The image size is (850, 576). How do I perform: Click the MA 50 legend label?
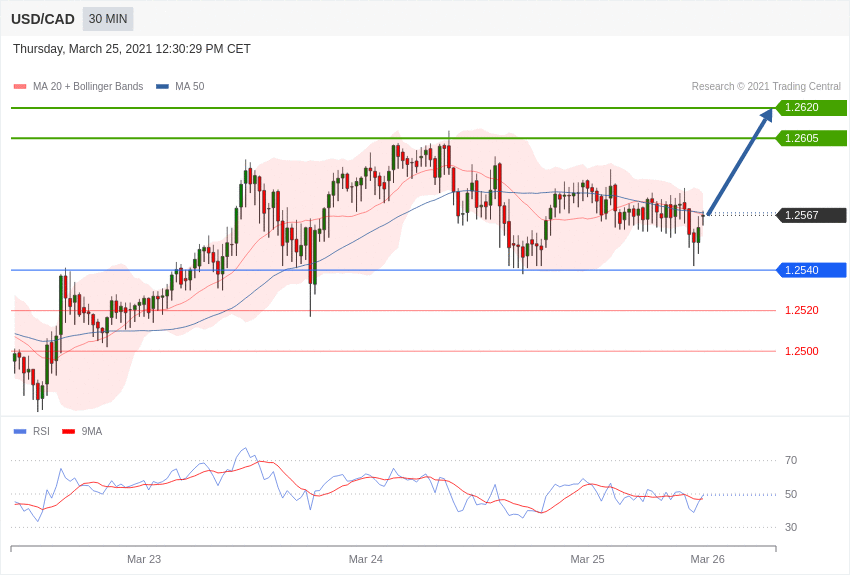pyautogui.click(x=189, y=86)
